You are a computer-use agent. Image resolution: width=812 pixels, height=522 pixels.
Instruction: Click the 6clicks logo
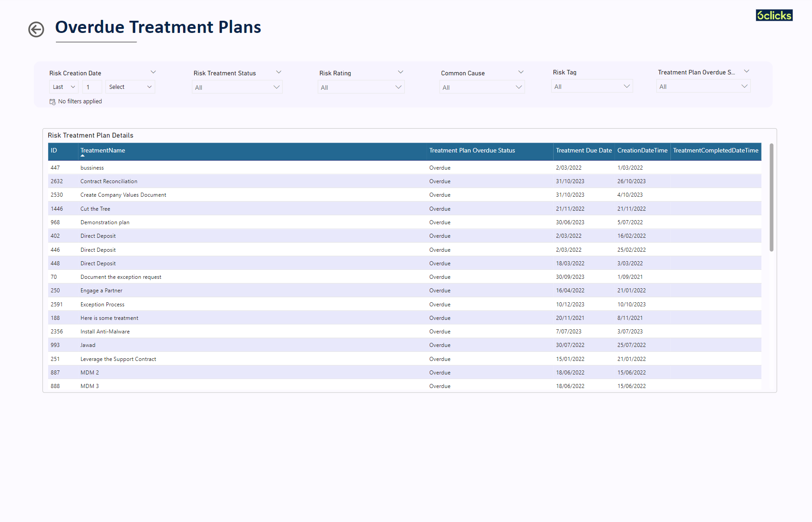click(x=774, y=15)
